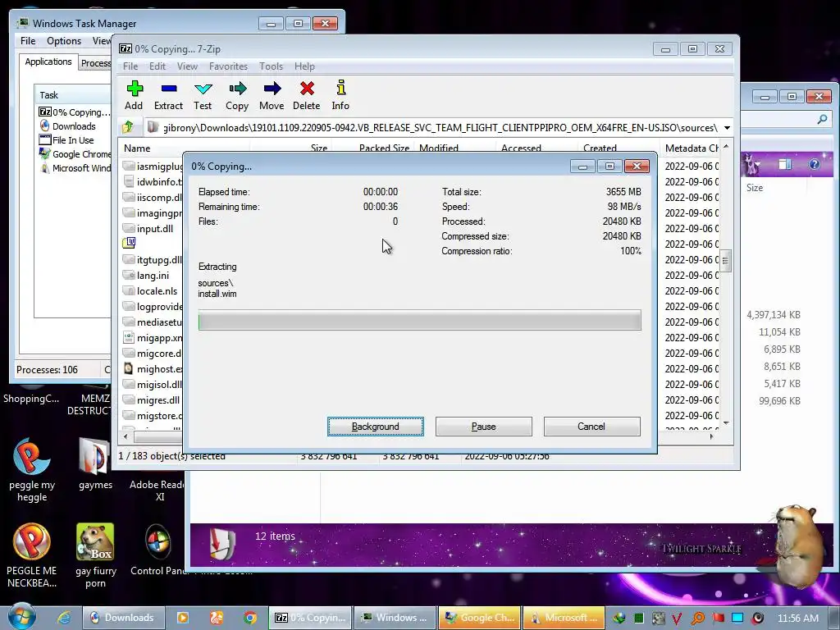Switch to the Applications tab in Task Manager

(48, 62)
